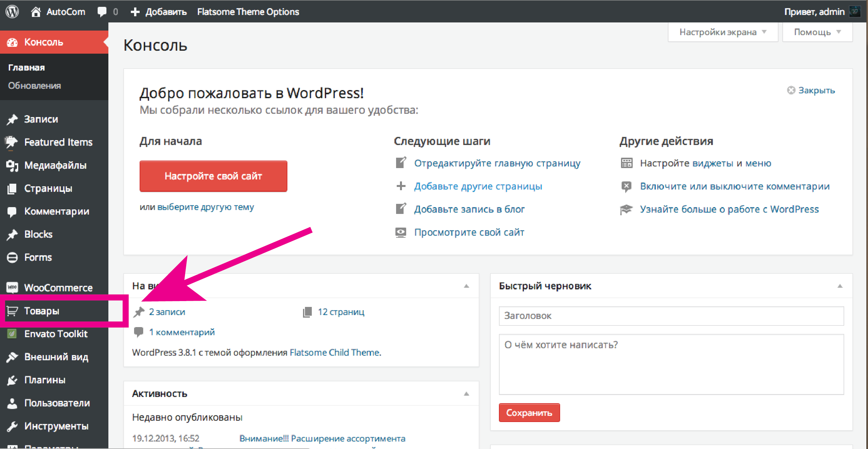The width and height of the screenshot is (868, 449).
Task: Open the Помощь dropdown tab
Action: tap(818, 32)
